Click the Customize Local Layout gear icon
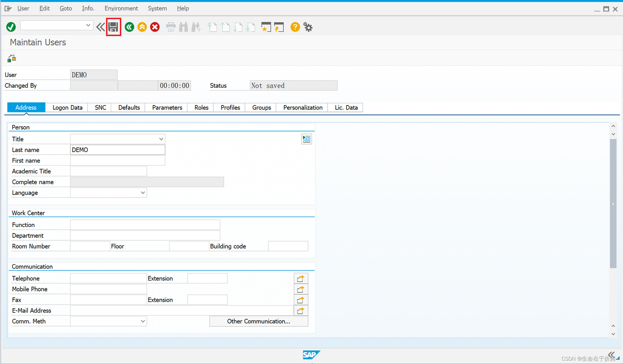Viewport: 623px width, 364px height. point(308,27)
